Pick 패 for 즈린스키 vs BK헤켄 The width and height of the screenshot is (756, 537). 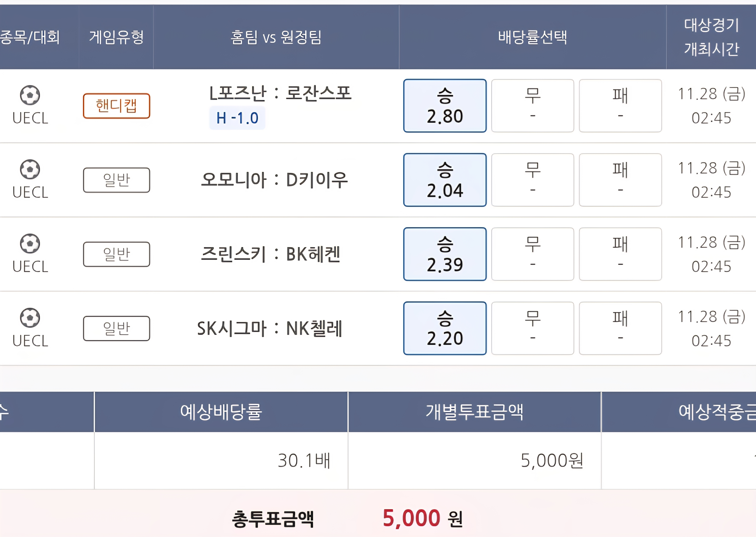point(620,254)
